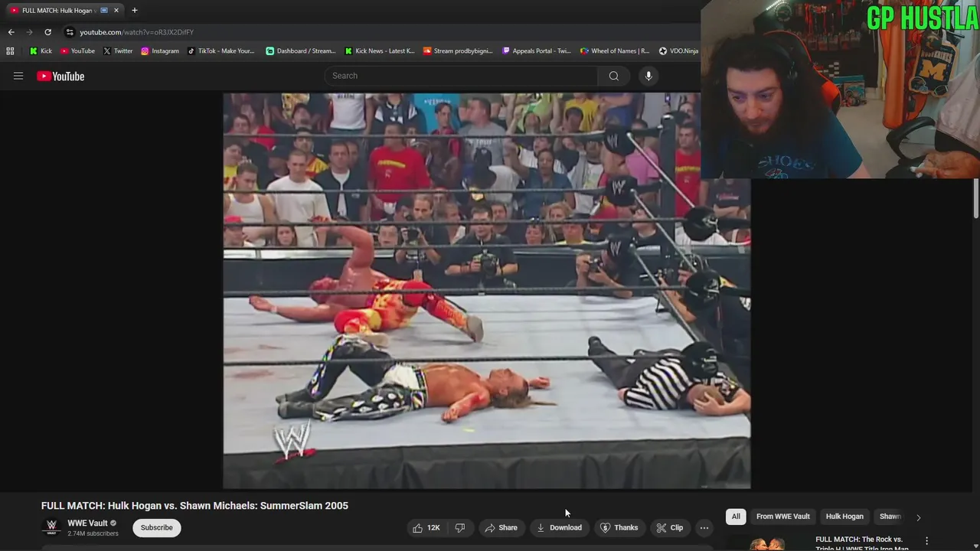Show more filter chips with right arrow

[x=919, y=517]
